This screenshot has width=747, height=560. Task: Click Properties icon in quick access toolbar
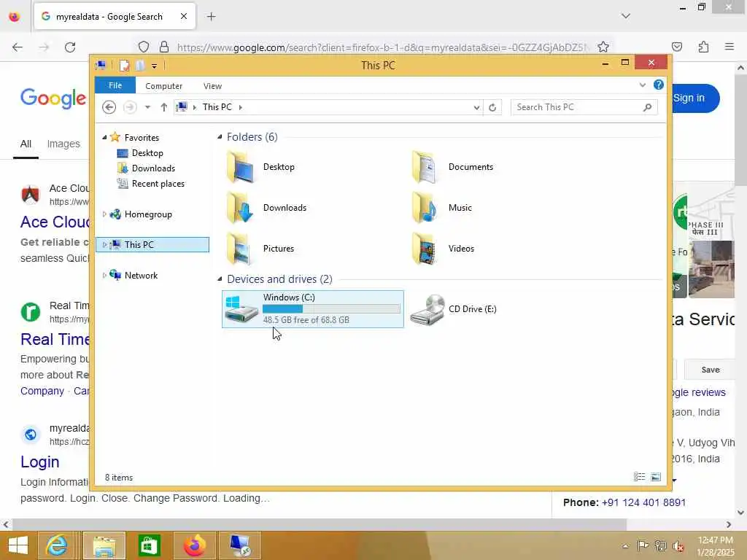click(x=124, y=65)
